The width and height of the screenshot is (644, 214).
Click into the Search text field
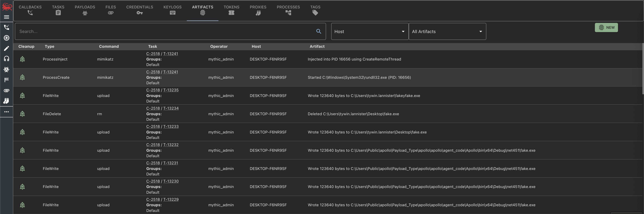163,31
